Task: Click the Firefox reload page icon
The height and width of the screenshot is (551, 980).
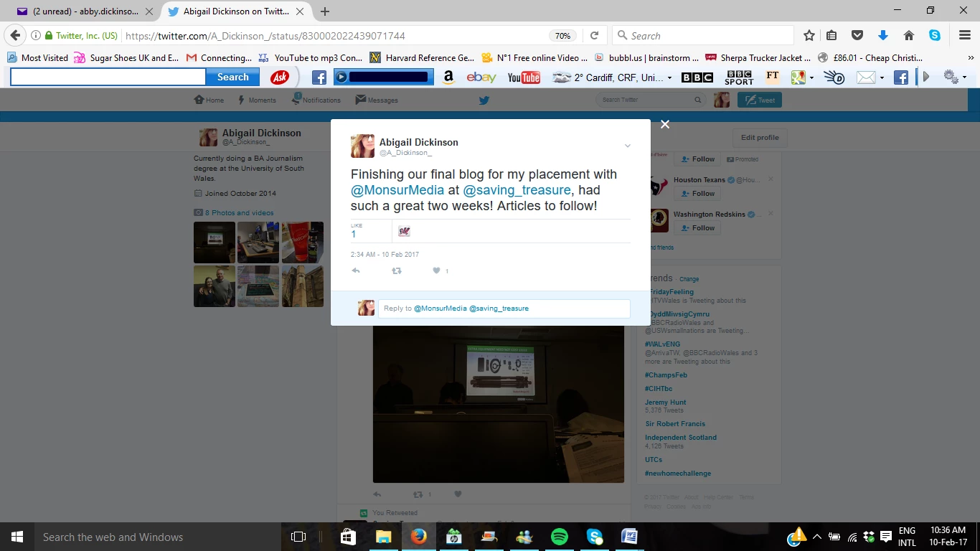Action: click(594, 36)
